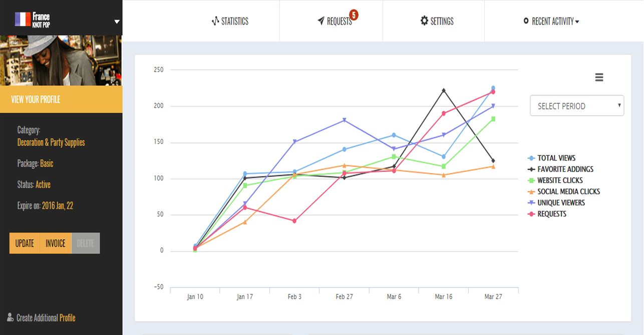Click the Requests paper plane icon
This screenshot has height=335, width=644.
click(321, 21)
